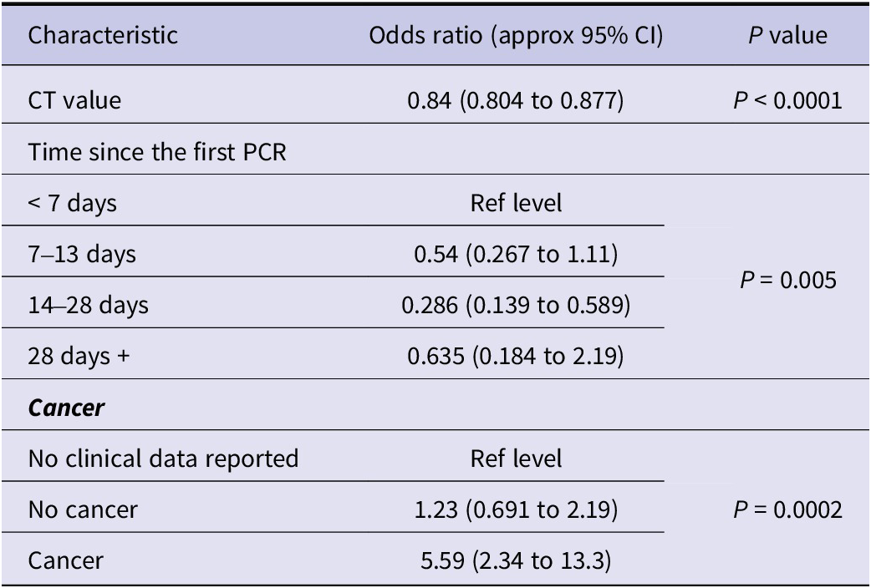The image size is (871, 588).
Task: Select the 28 days + row label
Action: point(79,356)
